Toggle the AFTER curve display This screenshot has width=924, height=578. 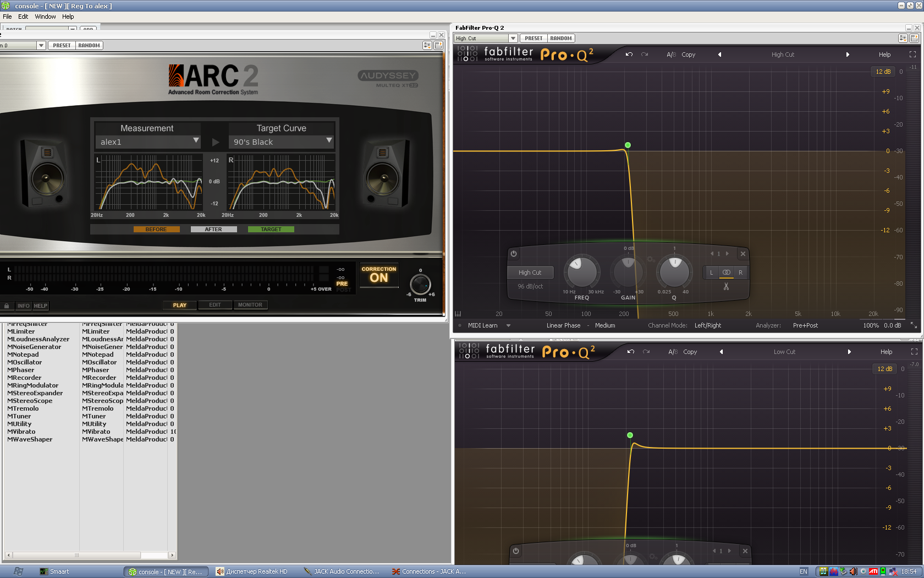(213, 229)
